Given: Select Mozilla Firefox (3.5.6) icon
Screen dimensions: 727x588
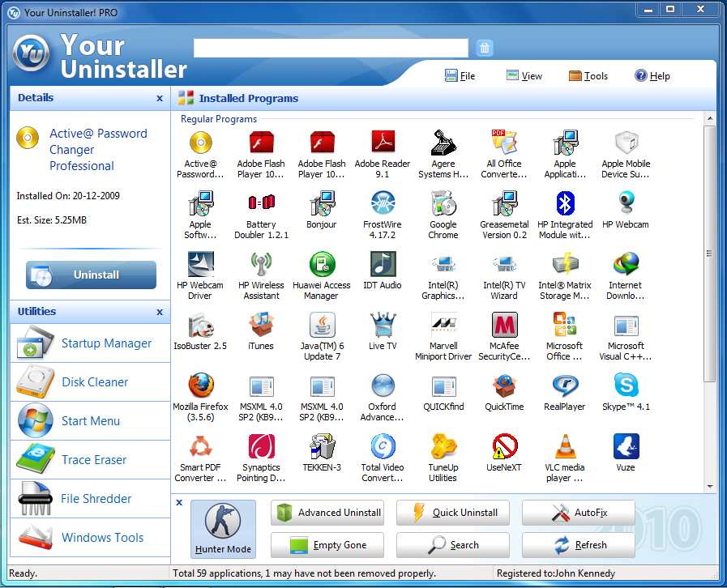Looking at the screenshot, I should pos(201,385).
